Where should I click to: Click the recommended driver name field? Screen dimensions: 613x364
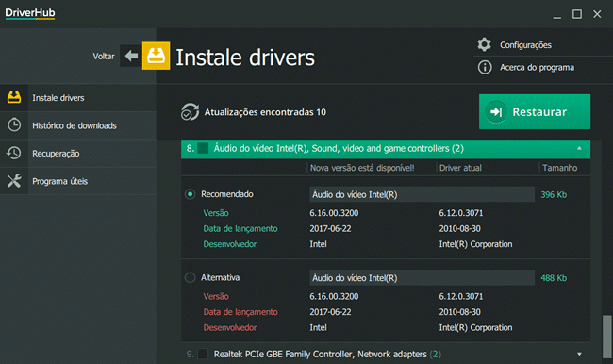point(422,194)
